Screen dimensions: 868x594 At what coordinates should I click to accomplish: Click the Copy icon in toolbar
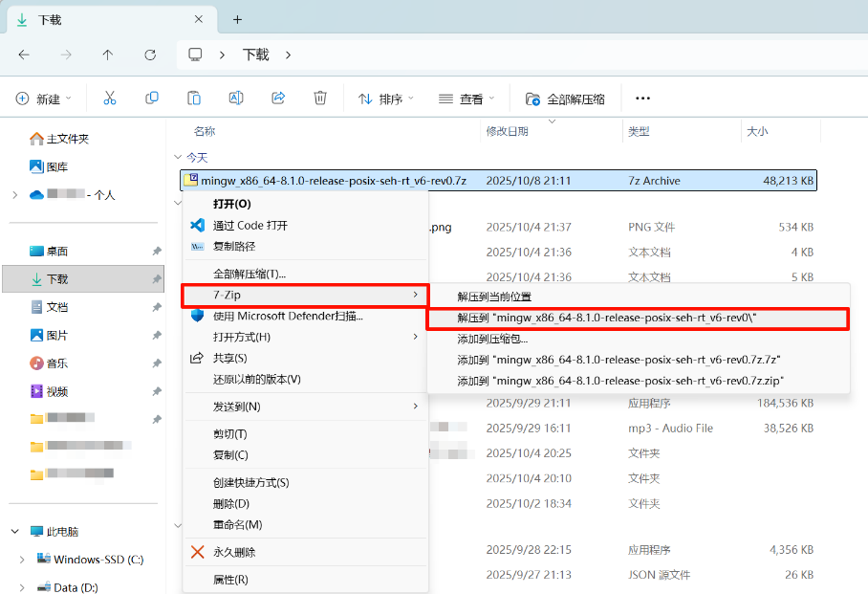152,99
